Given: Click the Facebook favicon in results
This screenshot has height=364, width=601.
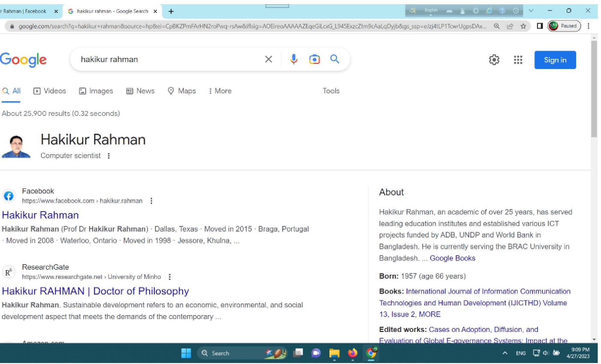Looking at the screenshot, I should pyautogui.click(x=9, y=196).
